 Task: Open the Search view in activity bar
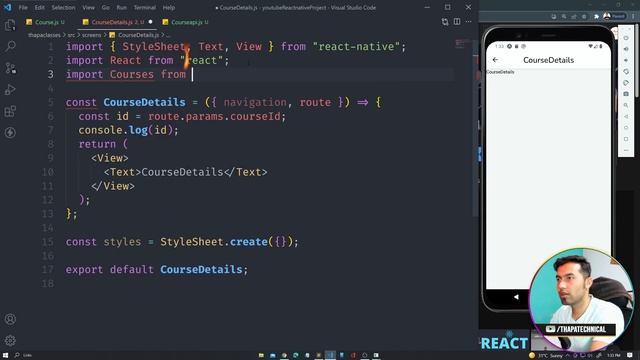point(10,46)
